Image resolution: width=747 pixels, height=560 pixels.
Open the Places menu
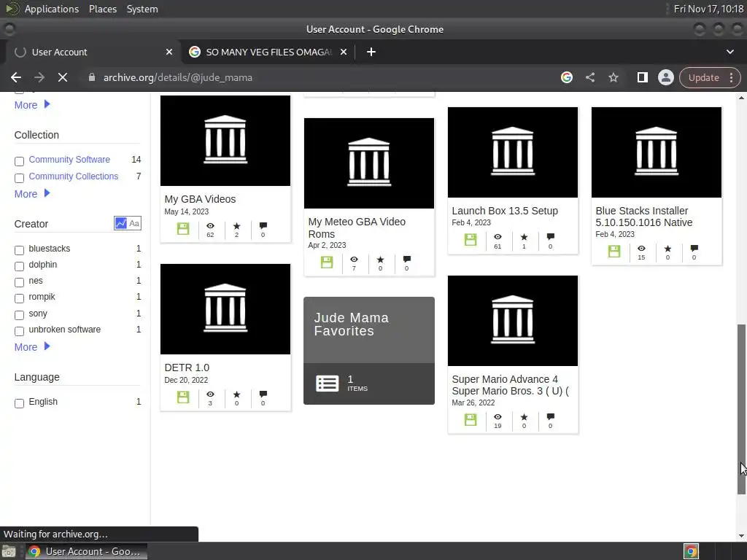[x=102, y=9]
